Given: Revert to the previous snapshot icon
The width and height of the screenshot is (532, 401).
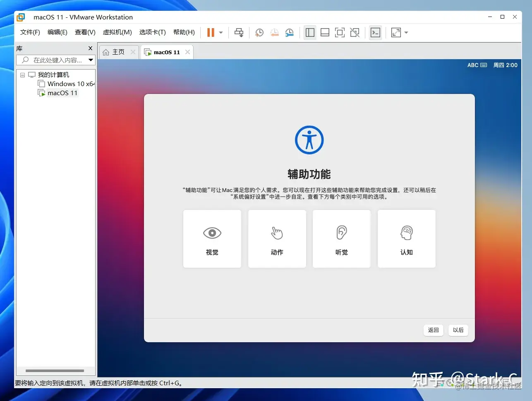Looking at the screenshot, I should [274, 33].
